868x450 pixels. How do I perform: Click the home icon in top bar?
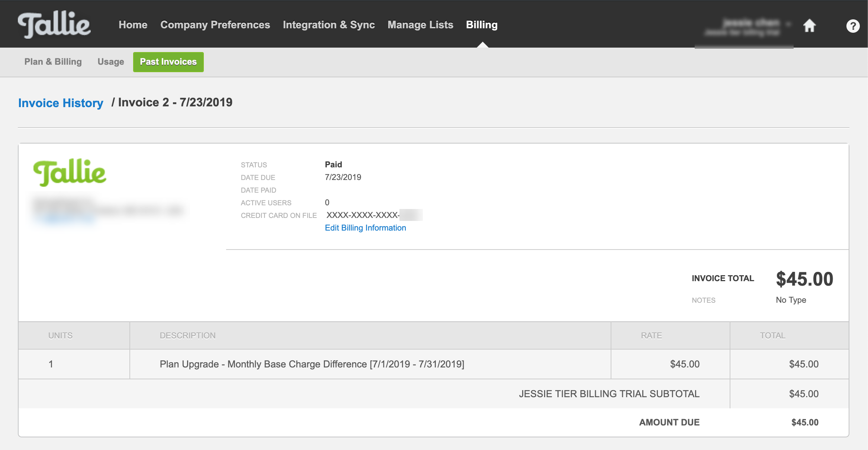point(809,26)
